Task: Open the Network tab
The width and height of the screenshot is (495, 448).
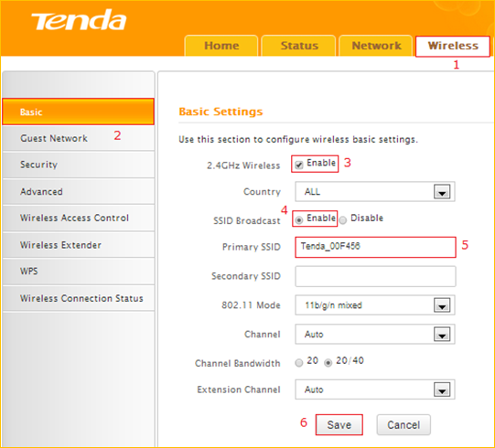Action: point(376,46)
